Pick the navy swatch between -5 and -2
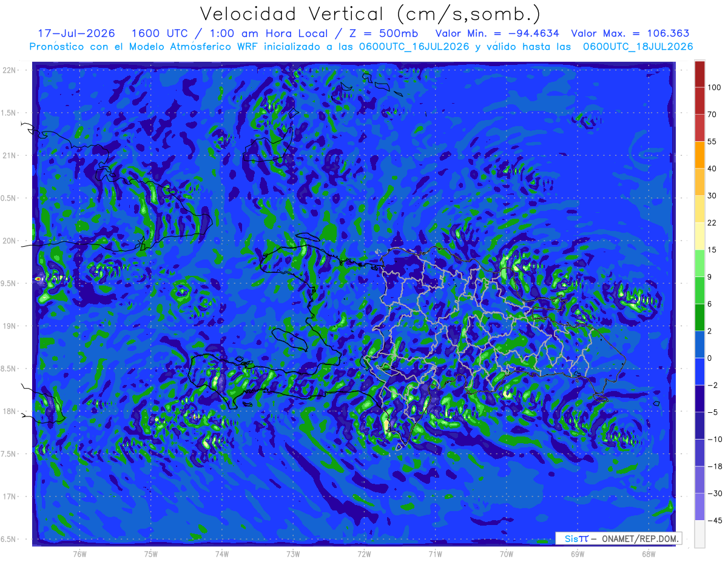 [x=699, y=398]
